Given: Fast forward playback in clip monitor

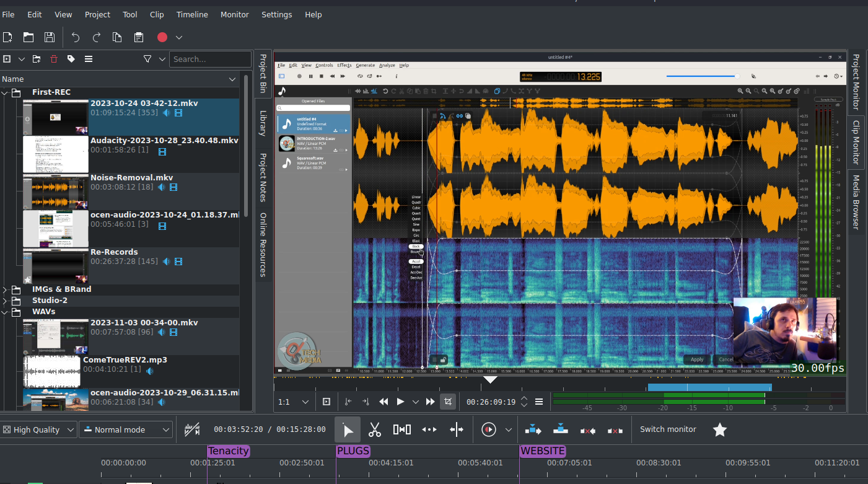Looking at the screenshot, I should (431, 402).
